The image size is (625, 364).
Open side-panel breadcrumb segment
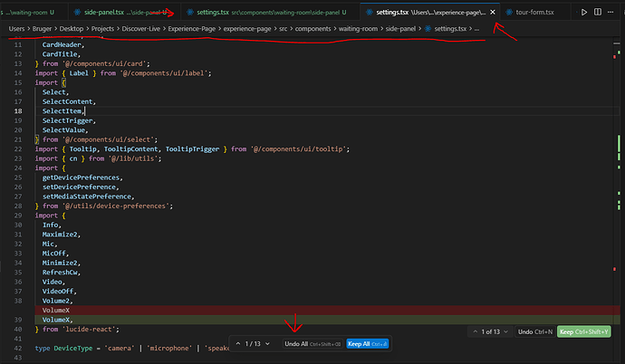tap(400, 29)
